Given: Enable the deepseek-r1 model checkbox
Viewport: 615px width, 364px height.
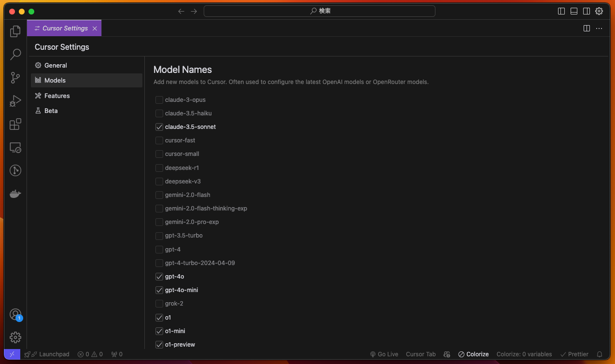Looking at the screenshot, I should [159, 168].
